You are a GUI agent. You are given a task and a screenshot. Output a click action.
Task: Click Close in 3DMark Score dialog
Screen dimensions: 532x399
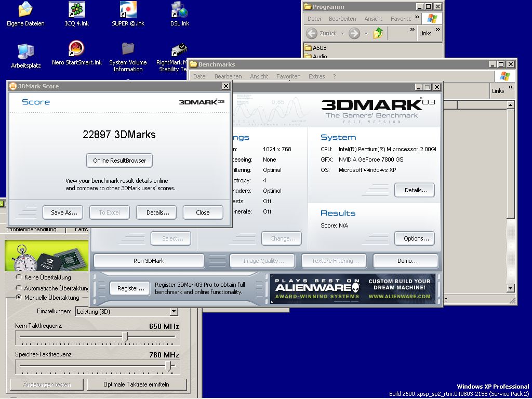[203, 212]
